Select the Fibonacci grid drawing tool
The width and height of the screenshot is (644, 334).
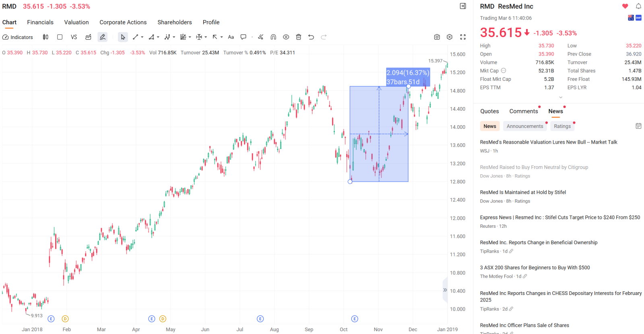click(x=183, y=37)
